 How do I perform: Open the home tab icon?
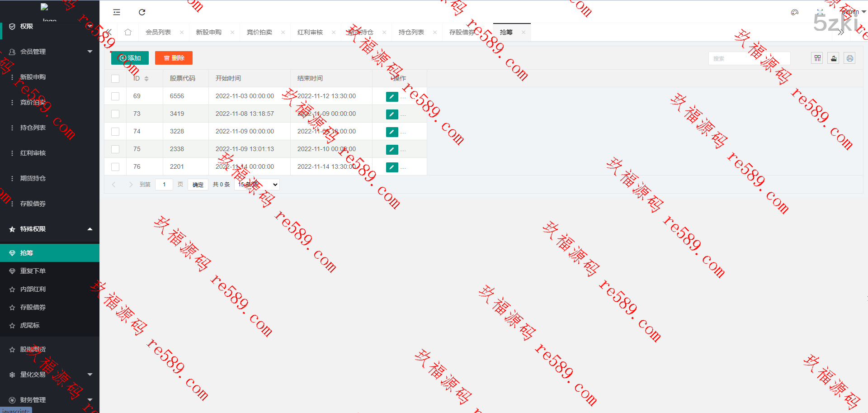[128, 32]
